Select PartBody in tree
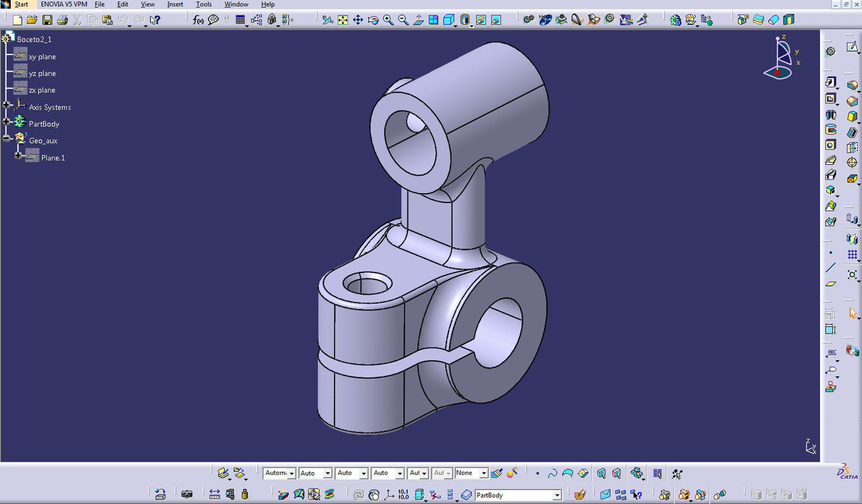 click(44, 124)
